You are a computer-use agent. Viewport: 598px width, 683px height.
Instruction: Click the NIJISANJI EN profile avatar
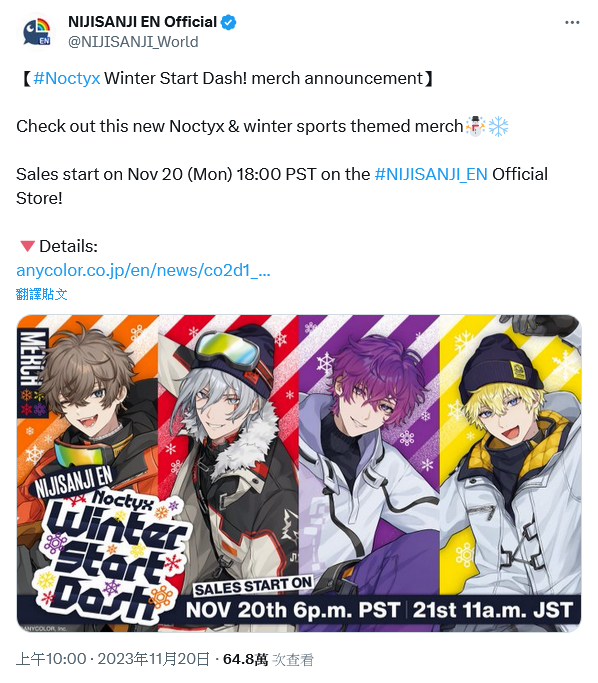(37, 31)
